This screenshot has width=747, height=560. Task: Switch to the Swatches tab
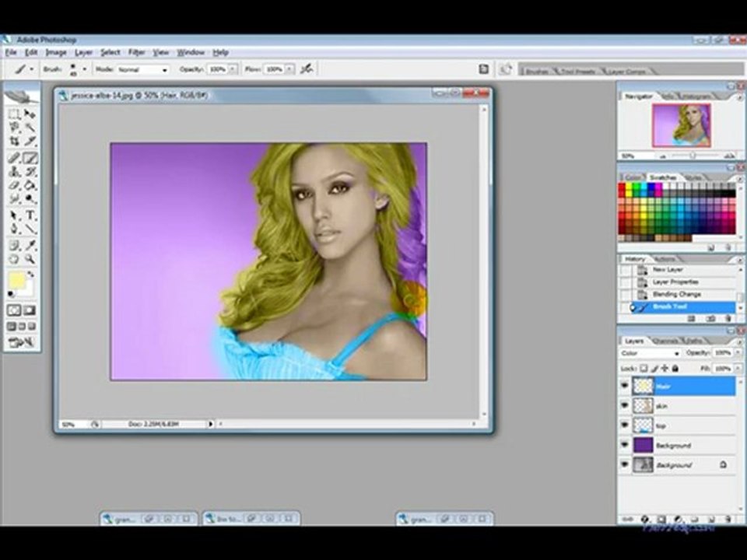point(663,177)
